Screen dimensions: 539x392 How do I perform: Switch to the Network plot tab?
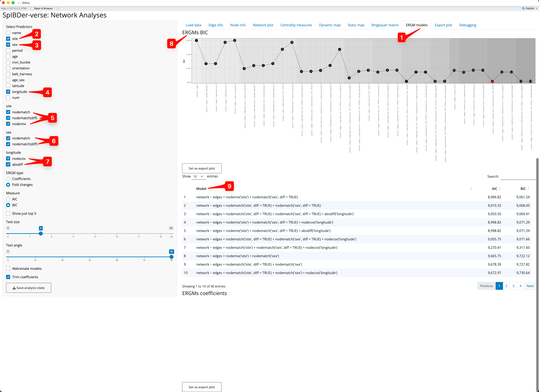pyautogui.click(x=263, y=25)
